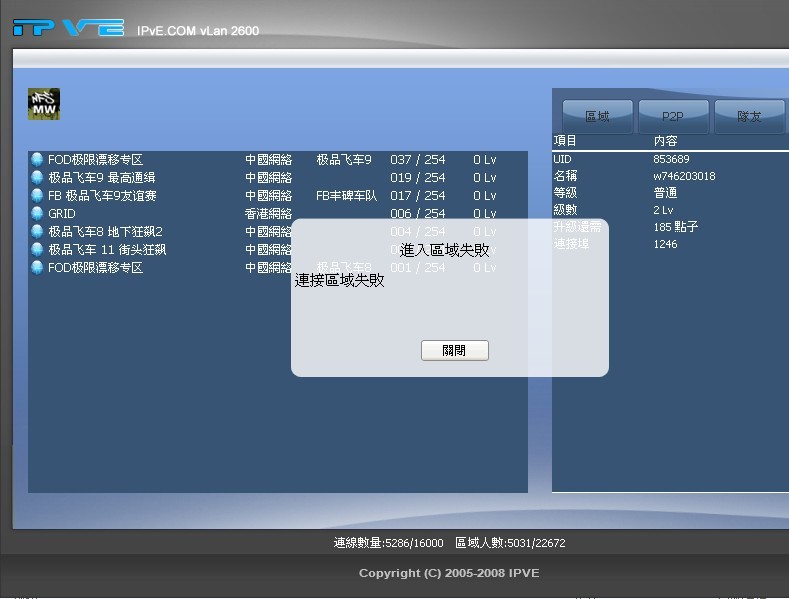
Task: Select the 极品飞车9 最高通缉 room
Action: point(102,178)
